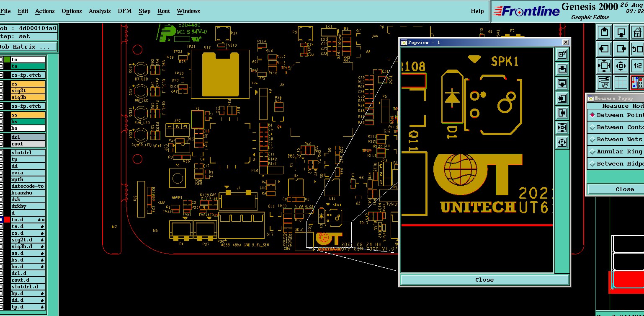Click the Job Matrix button
Image resolution: width=644 pixels, height=316 pixels.
[28, 47]
